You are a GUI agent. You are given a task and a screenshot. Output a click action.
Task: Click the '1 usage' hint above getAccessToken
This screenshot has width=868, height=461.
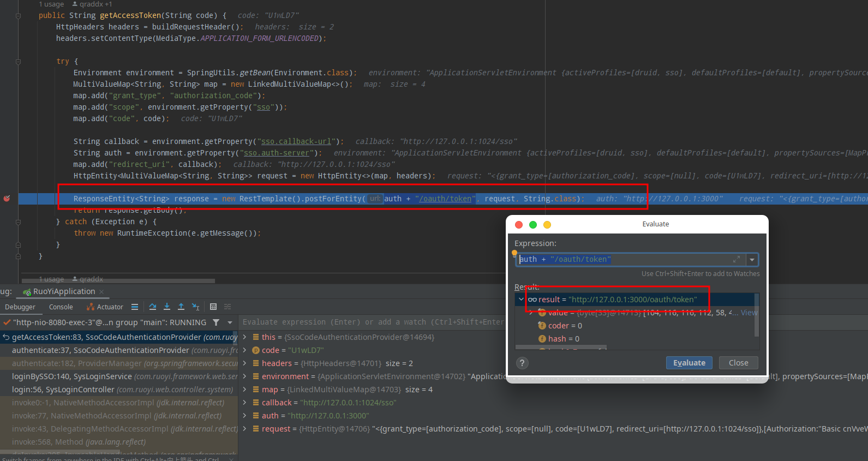coord(51,4)
